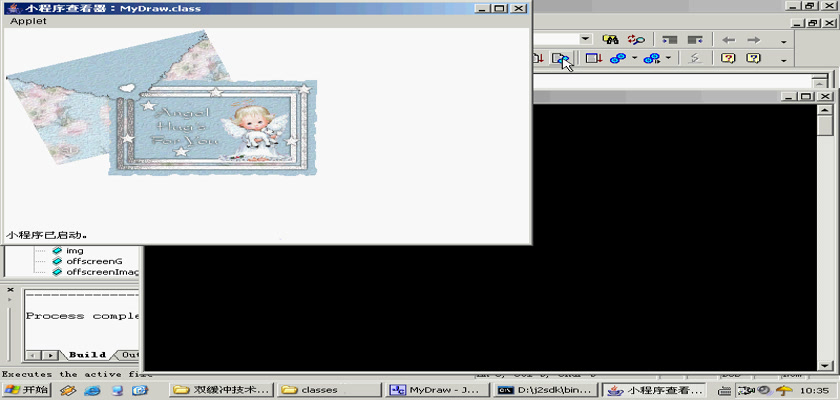Open the search combo box dropdown arrow
840x400 pixels.
pos(585,39)
